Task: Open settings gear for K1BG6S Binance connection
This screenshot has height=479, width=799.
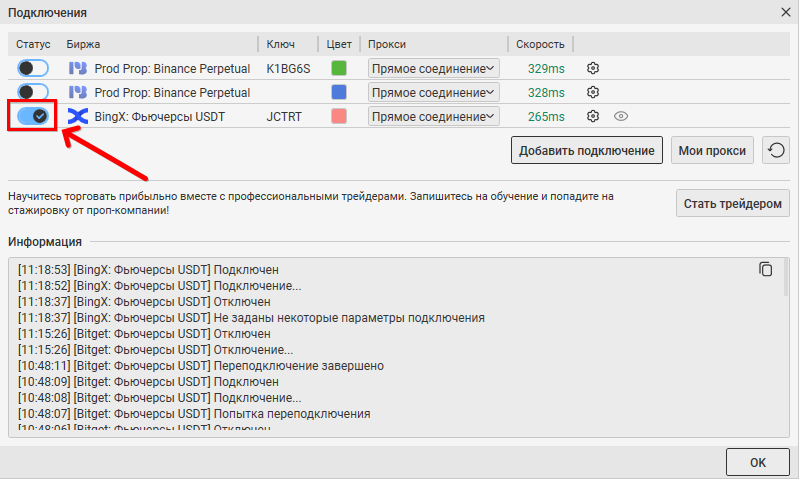Action: [593, 68]
